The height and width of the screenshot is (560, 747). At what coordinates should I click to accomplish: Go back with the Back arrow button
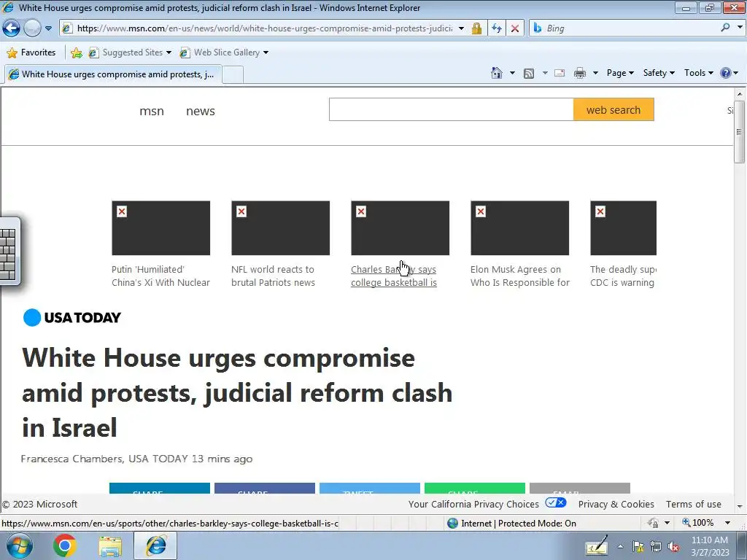pos(12,28)
